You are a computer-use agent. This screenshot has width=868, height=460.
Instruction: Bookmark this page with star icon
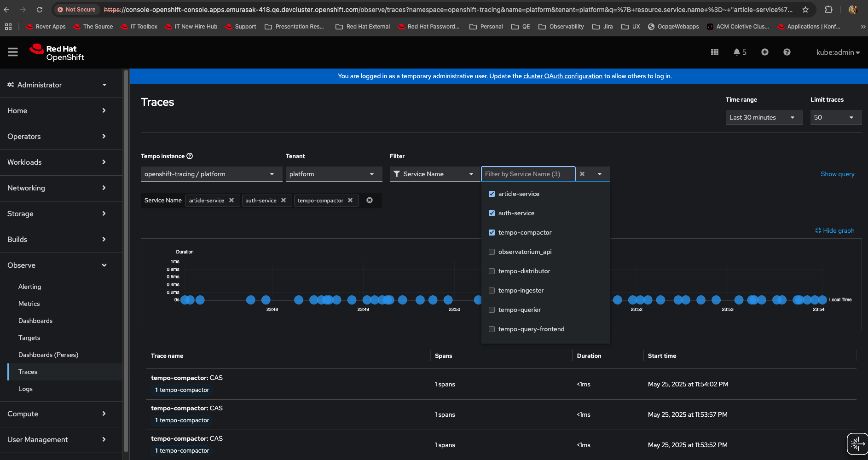tap(805, 10)
